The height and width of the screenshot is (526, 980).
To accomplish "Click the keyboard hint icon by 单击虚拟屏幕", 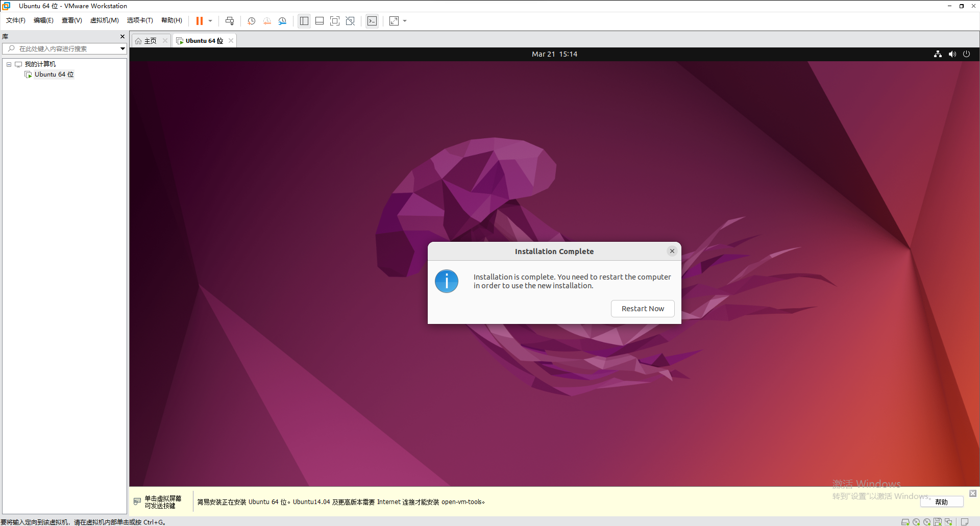I will coord(137,502).
